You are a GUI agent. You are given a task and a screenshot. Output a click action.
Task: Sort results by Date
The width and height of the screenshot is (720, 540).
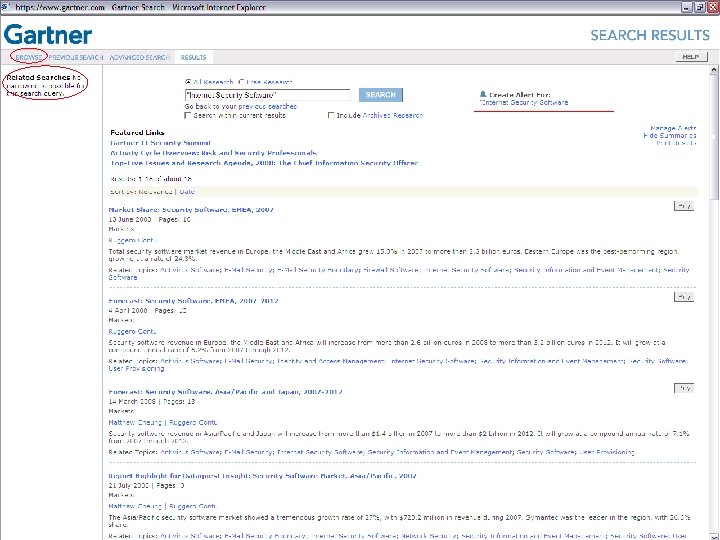[x=187, y=191]
